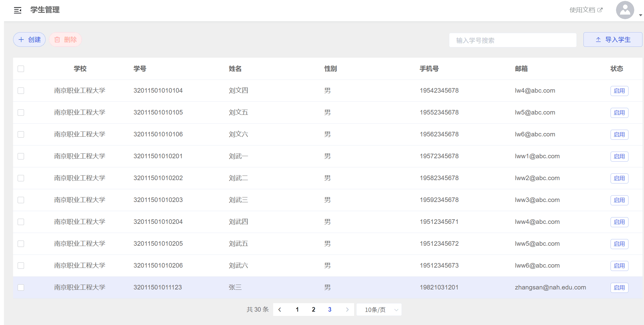This screenshot has height=325, width=644.
Task: Open the user avatar profile icon
Action: pos(625,10)
